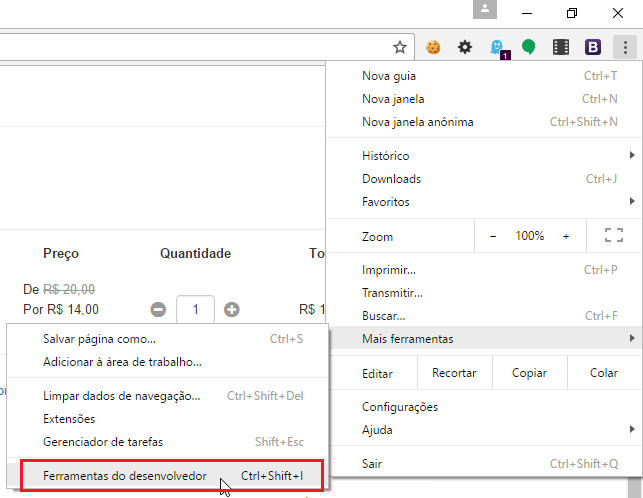Click Limpar dados de navegação
This screenshot has width=643, height=498.
[122, 396]
